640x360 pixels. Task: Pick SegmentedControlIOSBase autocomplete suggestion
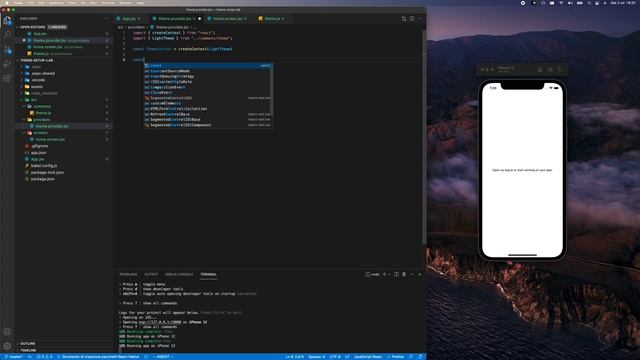[208, 120]
